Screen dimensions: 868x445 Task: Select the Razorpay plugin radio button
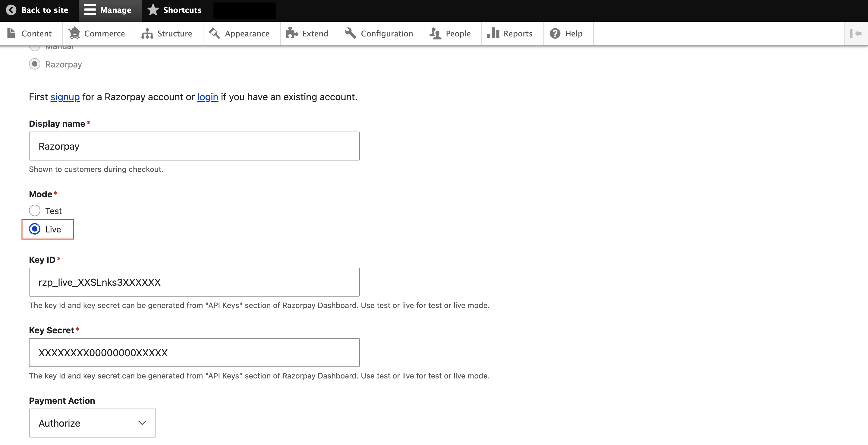[x=35, y=64]
